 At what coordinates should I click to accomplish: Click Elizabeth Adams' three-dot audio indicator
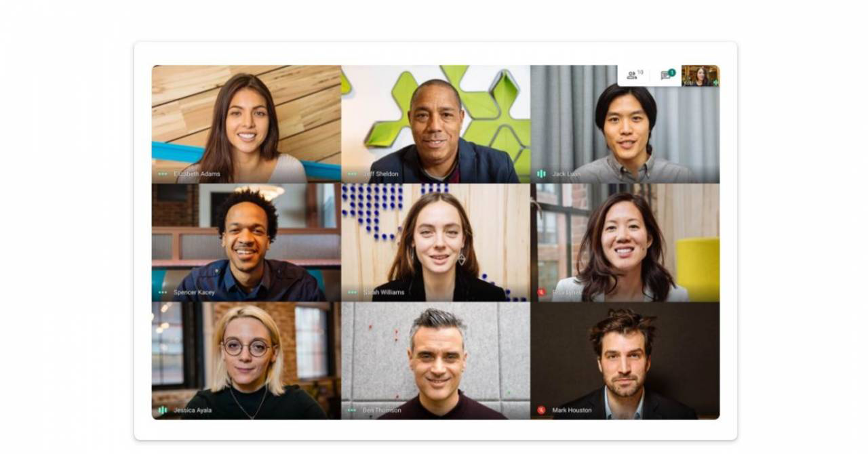(x=163, y=174)
